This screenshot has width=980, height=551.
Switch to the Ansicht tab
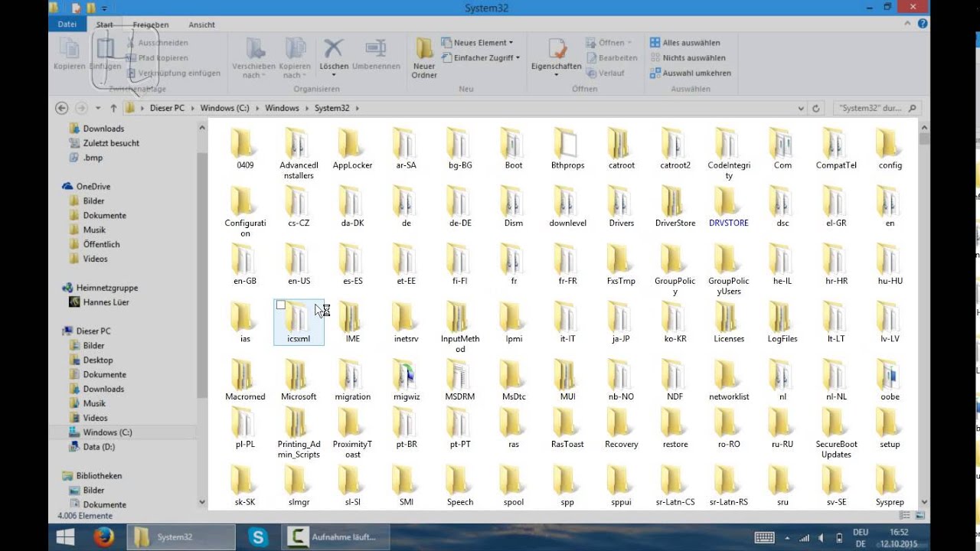[202, 24]
